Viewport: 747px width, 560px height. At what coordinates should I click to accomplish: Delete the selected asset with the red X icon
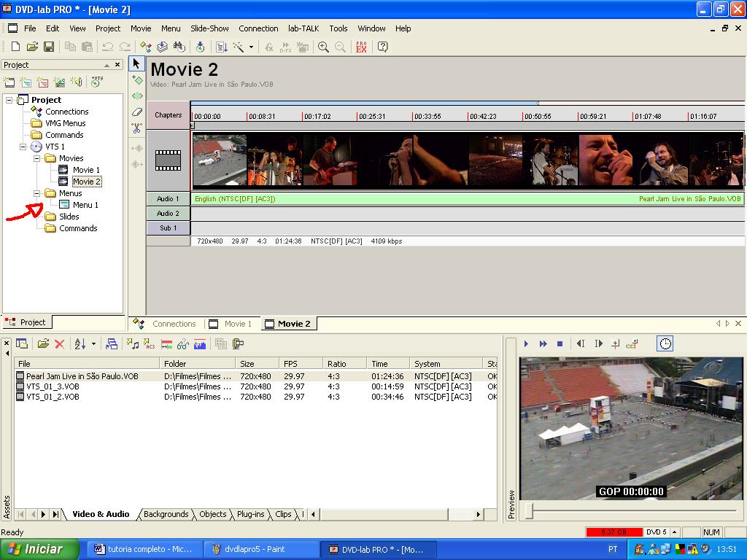point(60,344)
